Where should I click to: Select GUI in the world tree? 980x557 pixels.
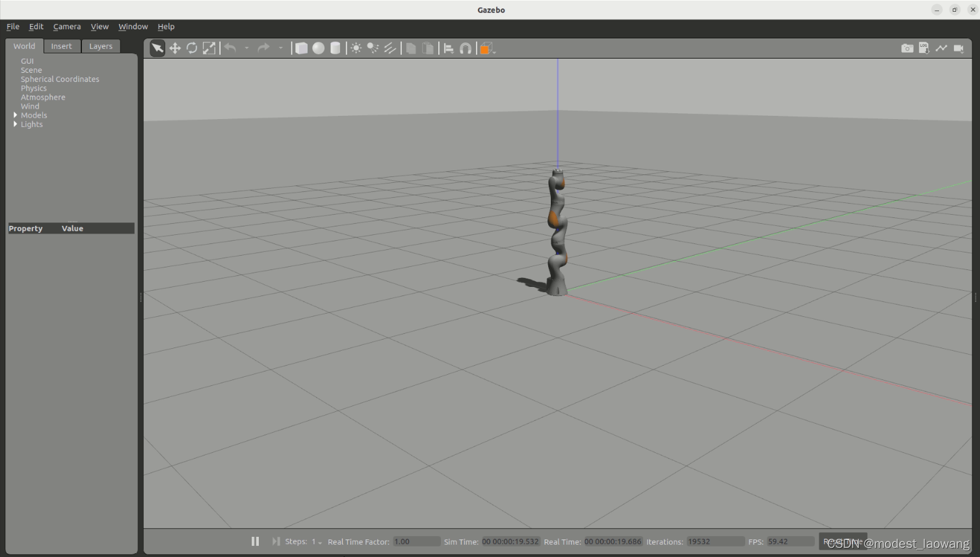[27, 61]
